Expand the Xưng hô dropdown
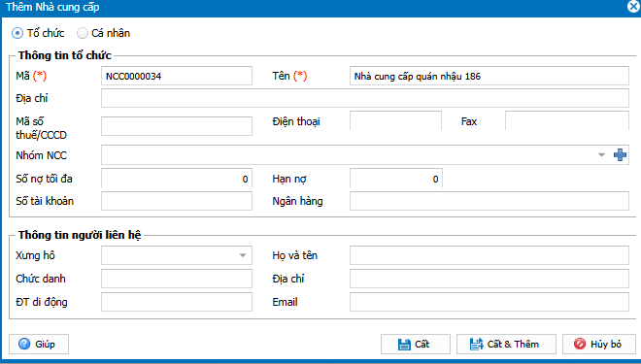Viewport: 641px width, 364px height. click(243, 255)
